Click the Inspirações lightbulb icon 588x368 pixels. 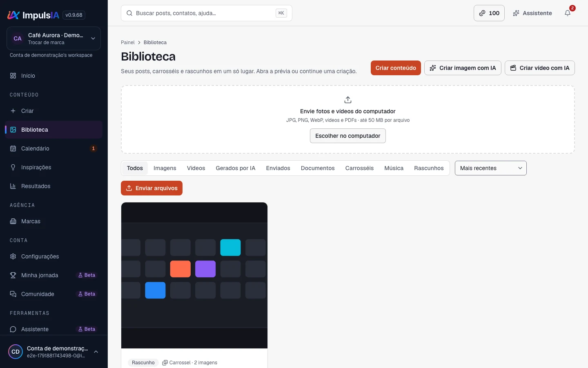point(13,167)
